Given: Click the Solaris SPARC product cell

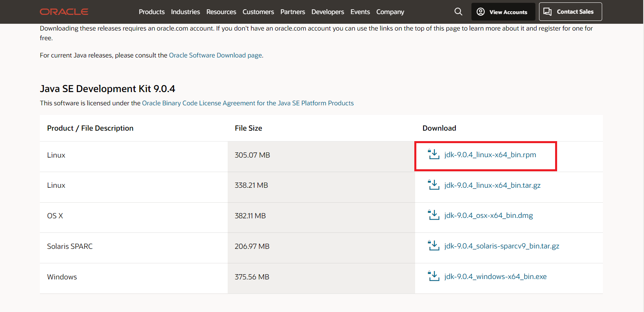Looking at the screenshot, I should coord(134,248).
